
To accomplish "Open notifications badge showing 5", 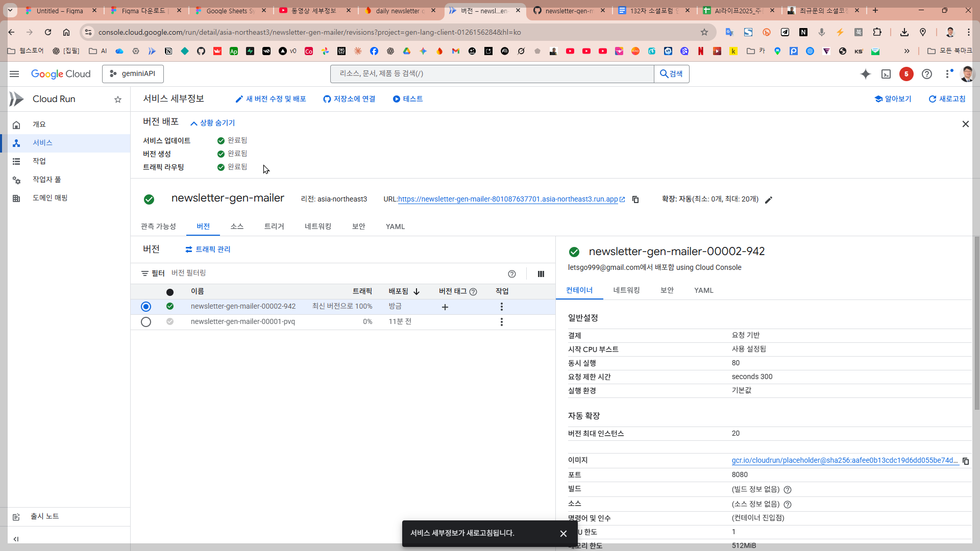I will tap(906, 74).
